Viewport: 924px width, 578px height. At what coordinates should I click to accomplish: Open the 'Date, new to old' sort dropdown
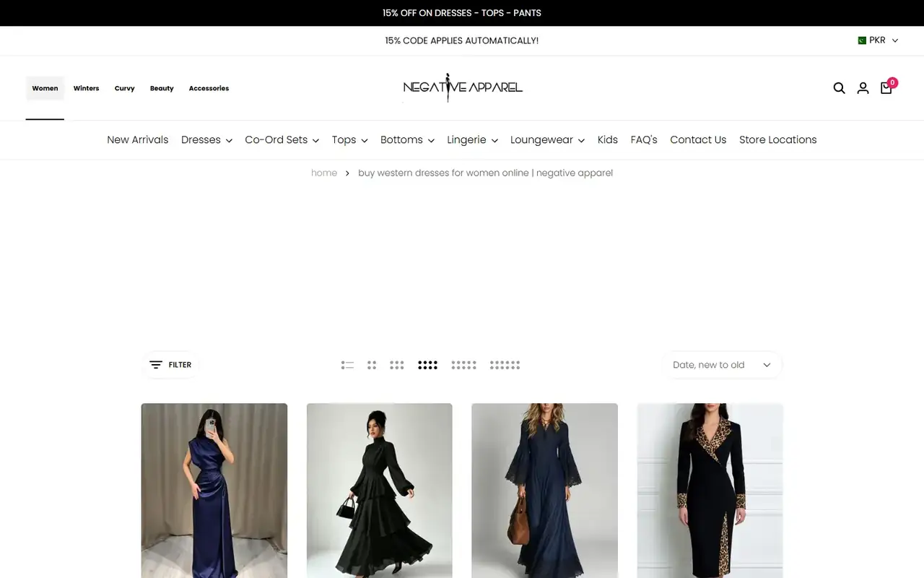tap(722, 365)
